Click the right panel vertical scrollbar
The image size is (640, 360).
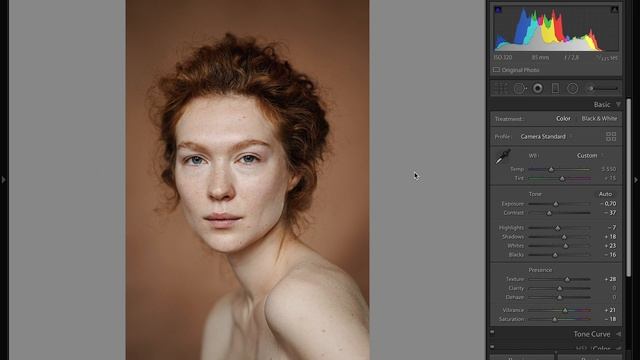click(x=628, y=188)
